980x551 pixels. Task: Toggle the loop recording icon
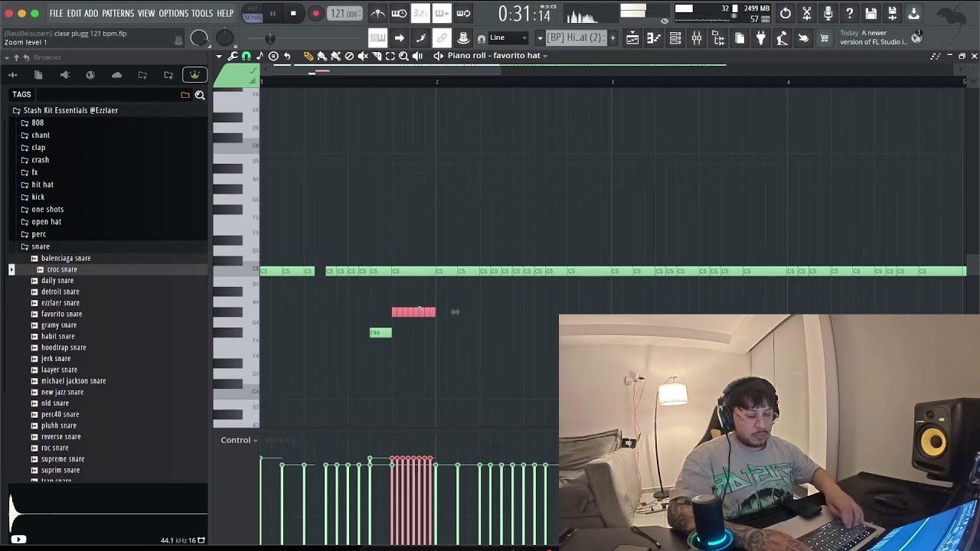463,13
